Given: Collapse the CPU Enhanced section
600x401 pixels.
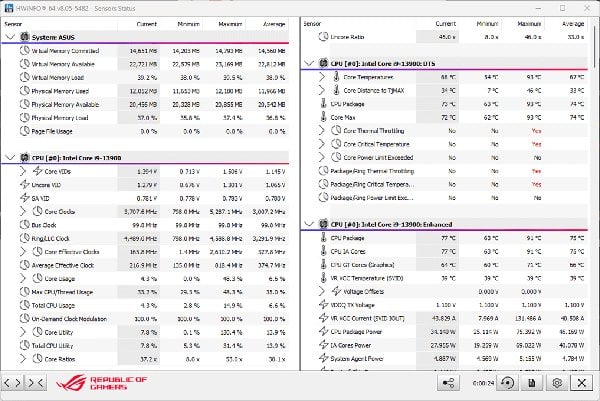Looking at the screenshot, I should click(x=309, y=224).
